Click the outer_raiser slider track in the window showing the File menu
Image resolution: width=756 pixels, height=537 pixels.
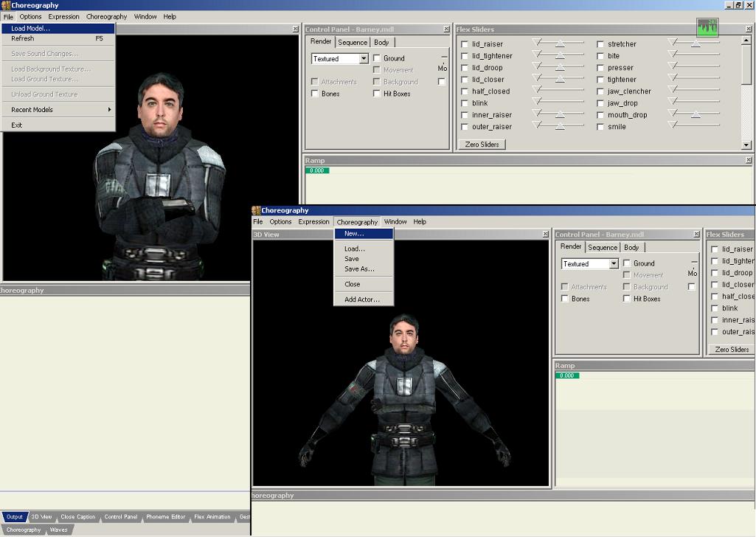pyautogui.click(x=558, y=126)
